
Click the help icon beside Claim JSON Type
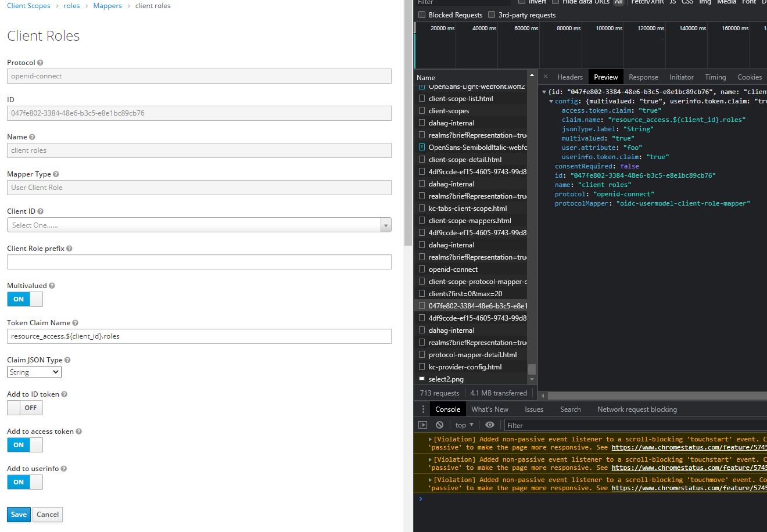point(69,360)
